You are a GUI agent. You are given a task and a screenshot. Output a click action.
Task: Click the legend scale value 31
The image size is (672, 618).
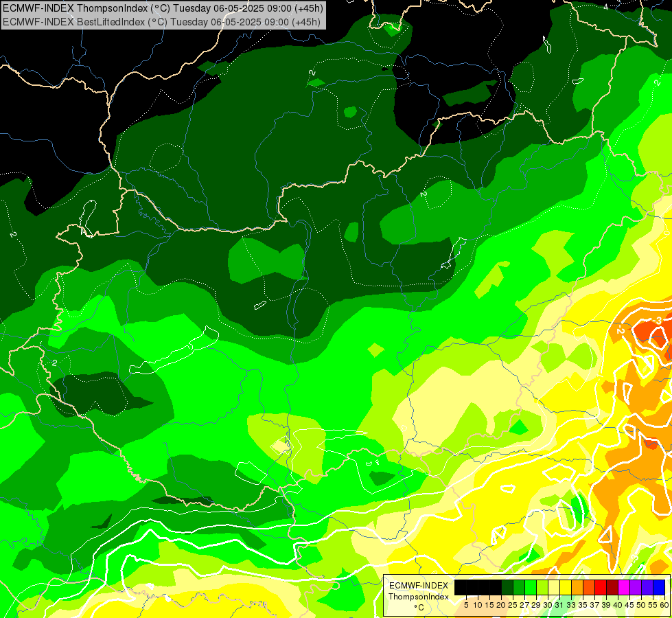[x=559, y=605]
